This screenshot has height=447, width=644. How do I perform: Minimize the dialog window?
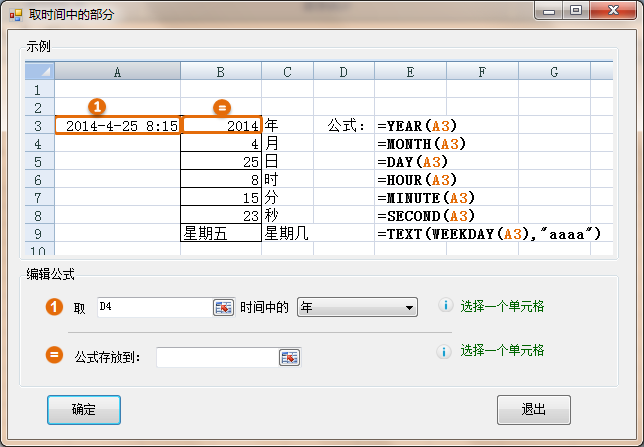click(549, 11)
